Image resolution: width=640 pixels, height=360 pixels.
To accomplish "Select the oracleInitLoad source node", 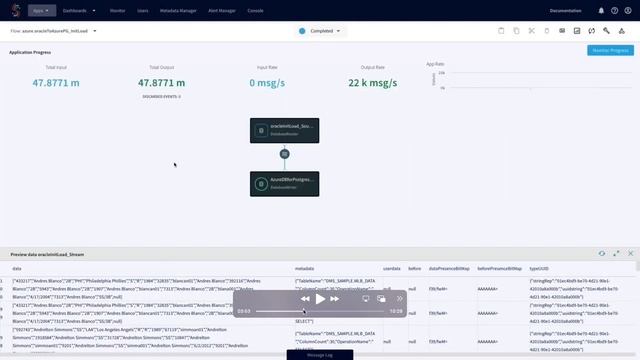I will pos(284,131).
